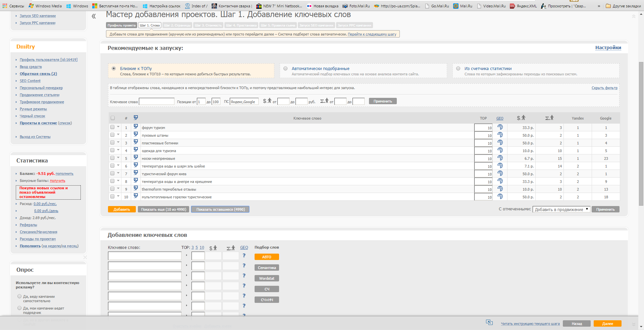Viewport: 644px width, 330px height.
Task: Show more bookmarks with the chevron overflow button
Action: click(x=599, y=6)
